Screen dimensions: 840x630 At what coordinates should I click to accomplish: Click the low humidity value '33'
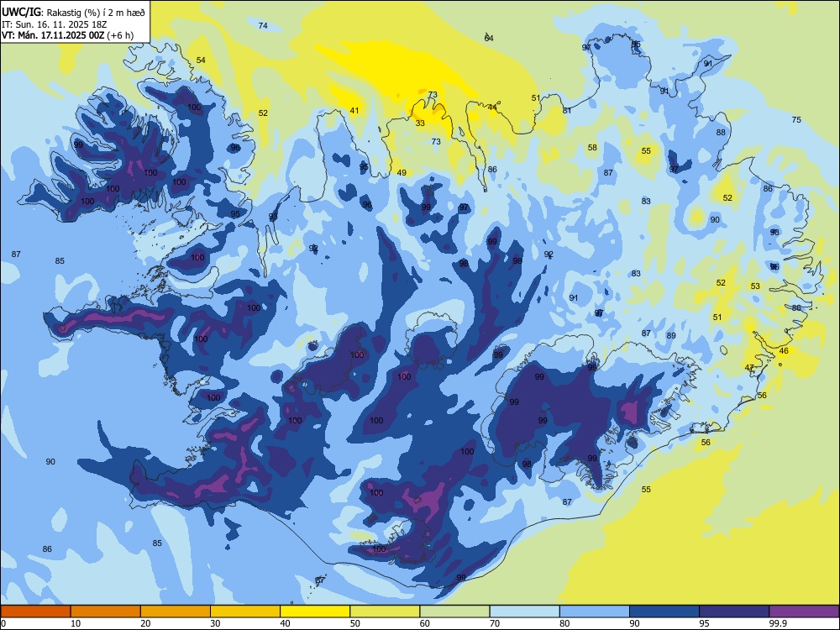point(421,123)
